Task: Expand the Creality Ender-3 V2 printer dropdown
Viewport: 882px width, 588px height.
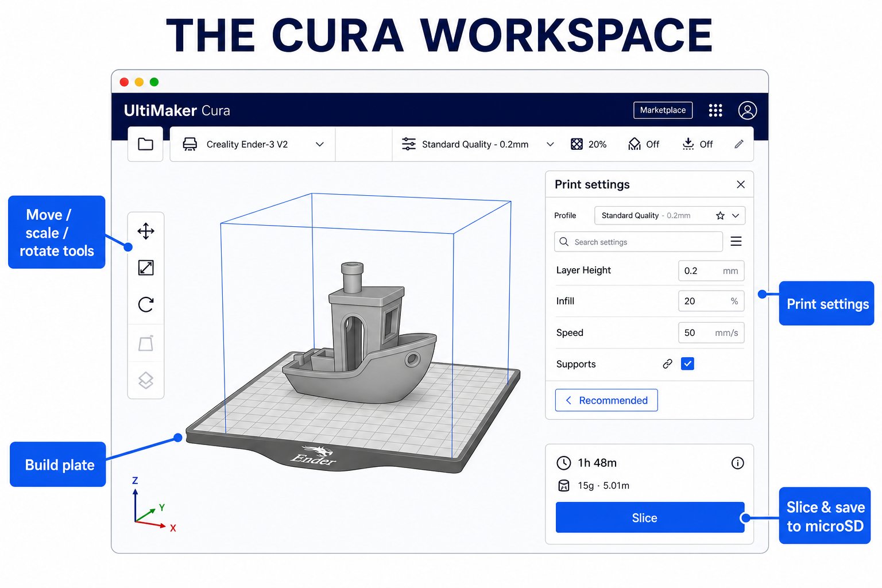Action: (320, 144)
